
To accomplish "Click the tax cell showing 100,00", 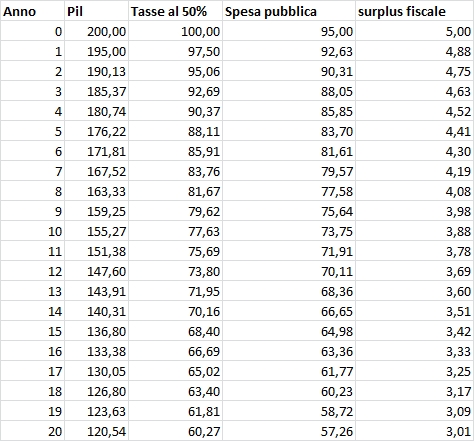I will coord(175,31).
